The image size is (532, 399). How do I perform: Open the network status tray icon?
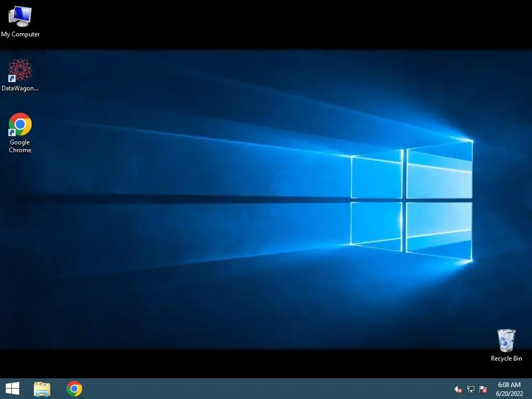[x=471, y=389]
